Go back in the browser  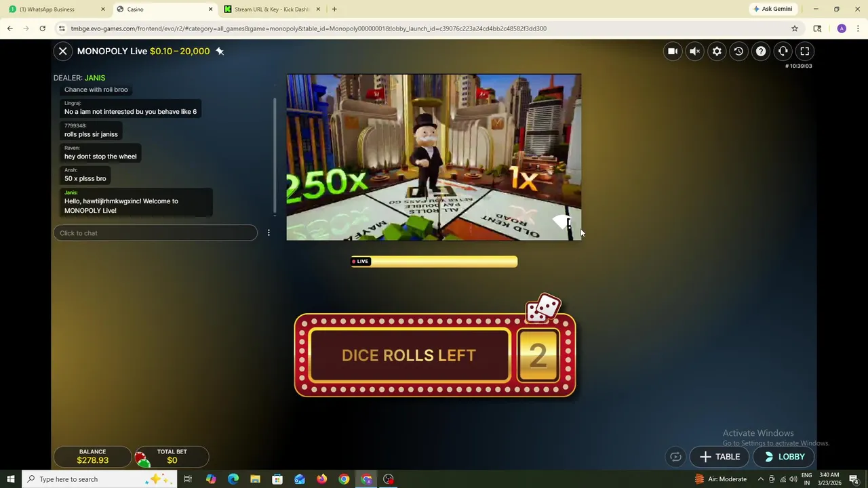(9, 28)
